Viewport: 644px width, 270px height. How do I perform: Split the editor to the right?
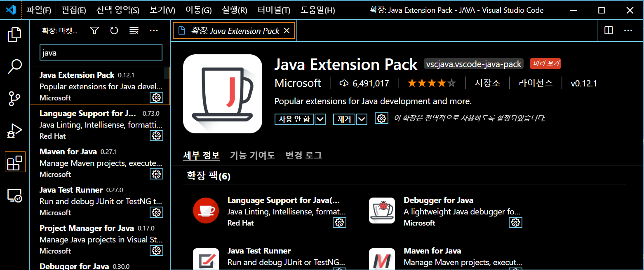(x=609, y=30)
